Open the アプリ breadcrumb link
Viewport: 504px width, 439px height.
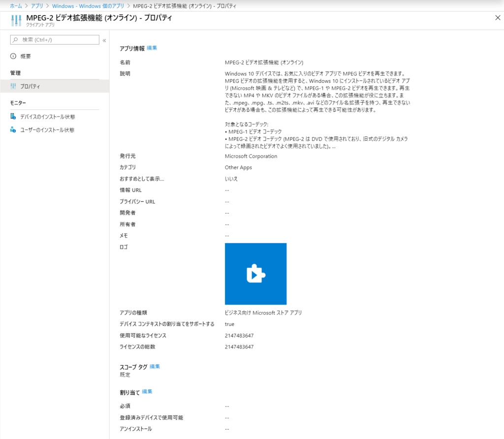(x=37, y=6)
